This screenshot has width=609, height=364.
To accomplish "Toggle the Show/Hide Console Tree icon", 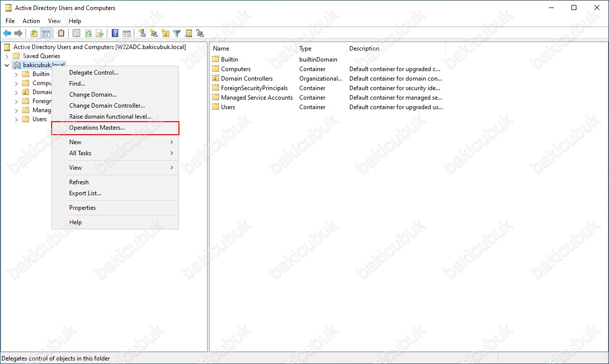I will coord(46,34).
